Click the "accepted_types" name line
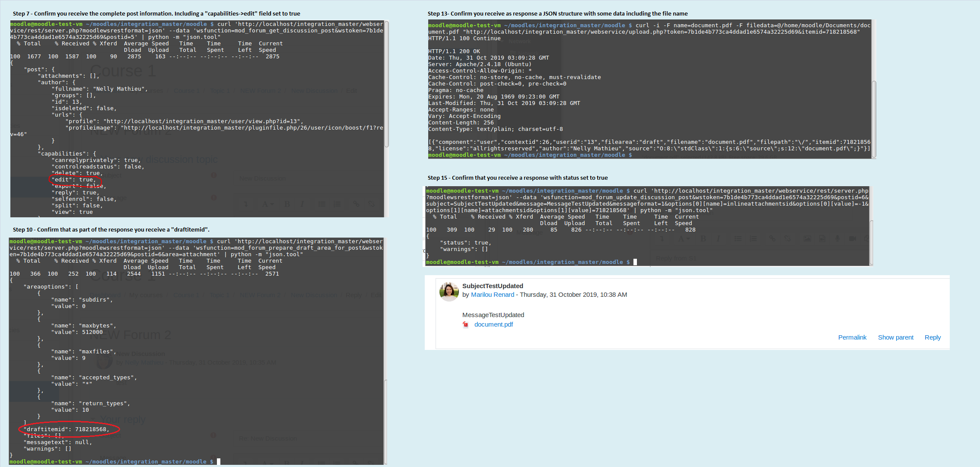The image size is (980, 467). coord(94,378)
